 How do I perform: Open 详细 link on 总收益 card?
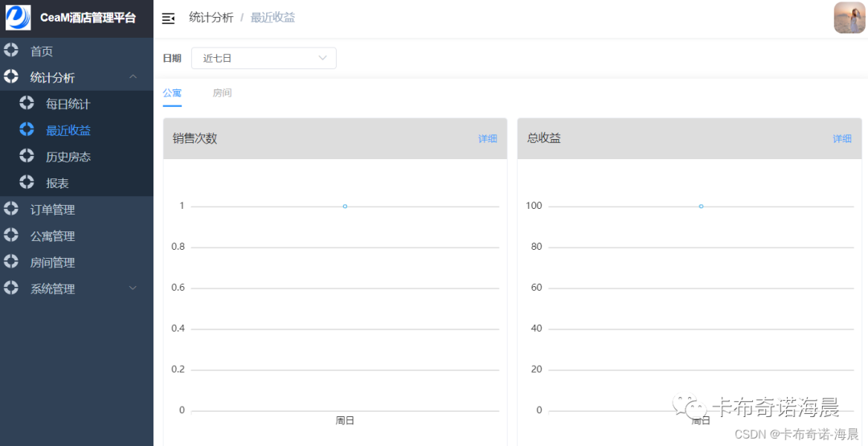pyautogui.click(x=841, y=139)
